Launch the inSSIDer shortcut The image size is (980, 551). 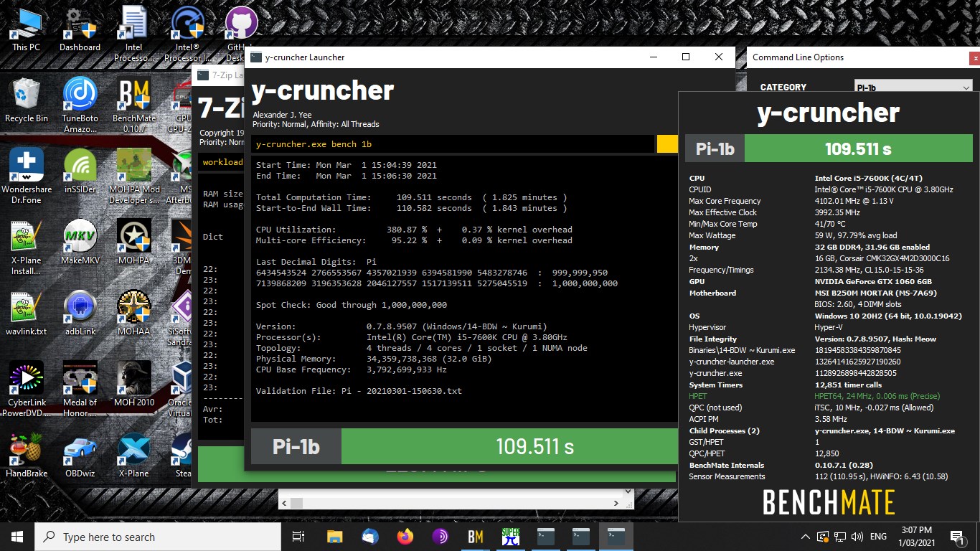coord(80,171)
